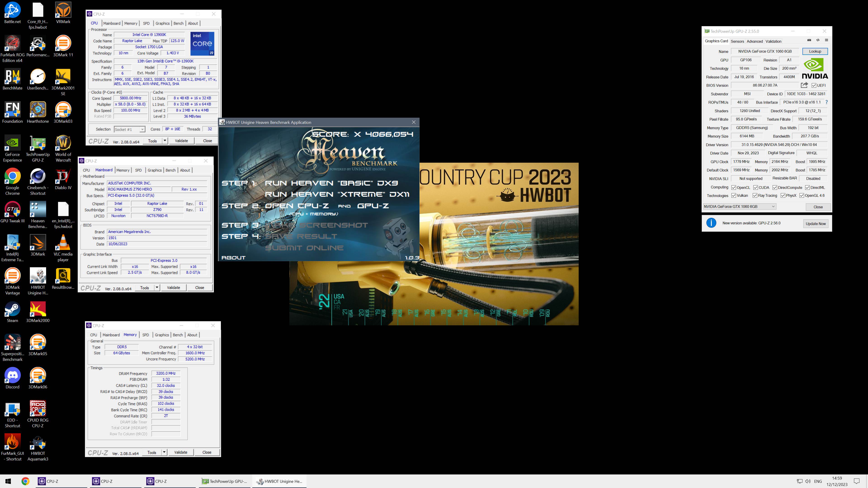Open World of Warcraft desktop icon
Screen dimensions: 868x488
63,148
